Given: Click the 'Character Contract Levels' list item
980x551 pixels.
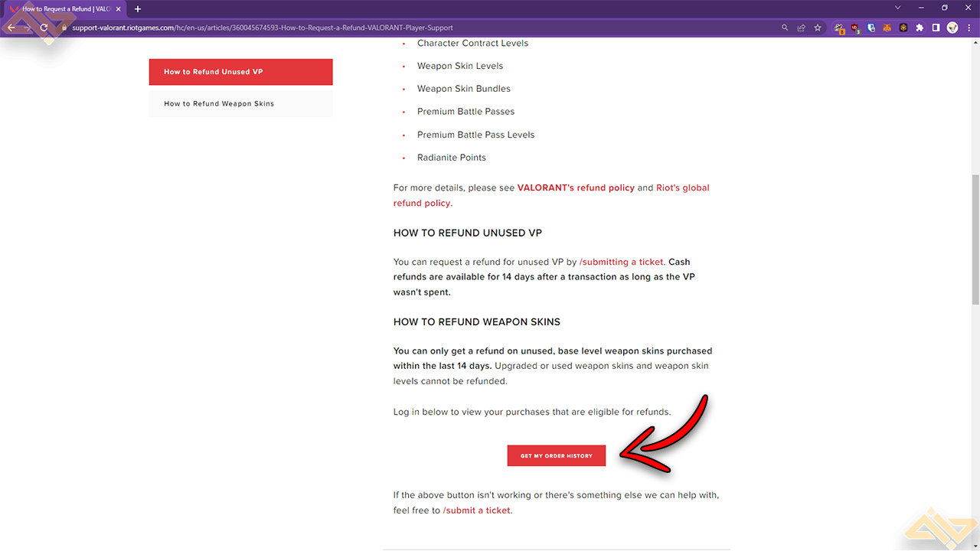Looking at the screenshot, I should tap(472, 43).
